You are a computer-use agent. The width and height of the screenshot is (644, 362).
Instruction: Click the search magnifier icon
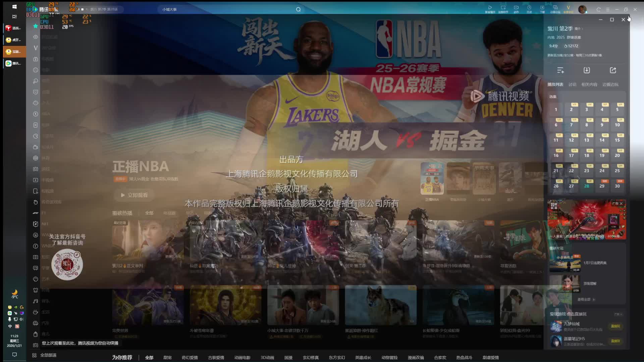[x=298, y=9]
